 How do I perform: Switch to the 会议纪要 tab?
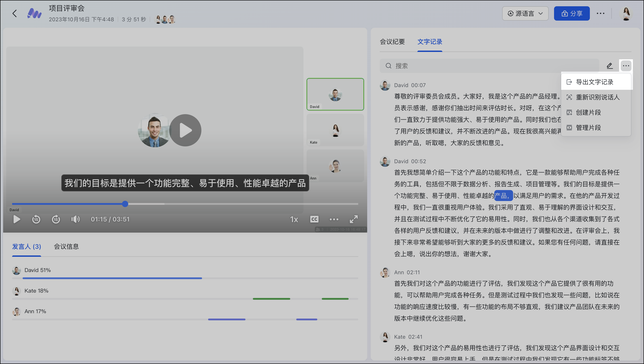click(x=392, y=42)
